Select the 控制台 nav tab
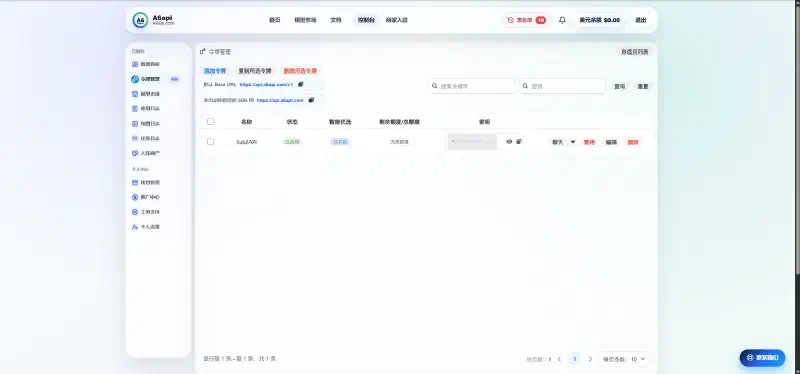Screen dimensions: 800x374 (x=366, y=20)
